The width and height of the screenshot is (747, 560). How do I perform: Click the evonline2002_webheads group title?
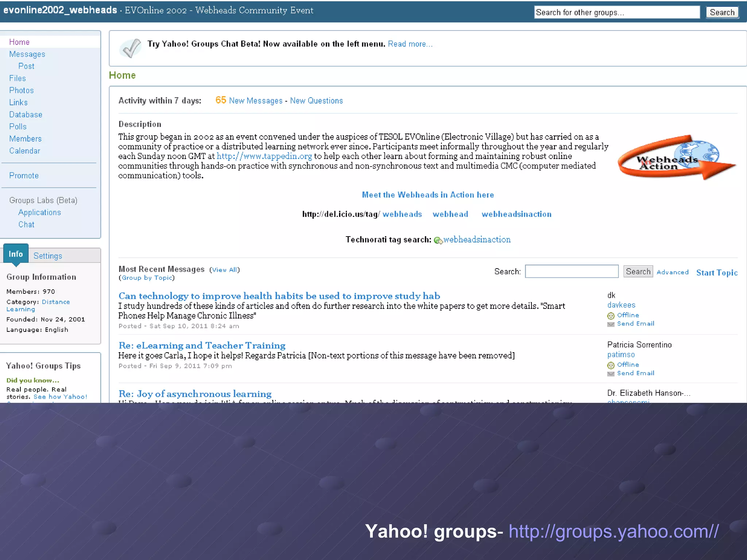[x=60, y=10]
